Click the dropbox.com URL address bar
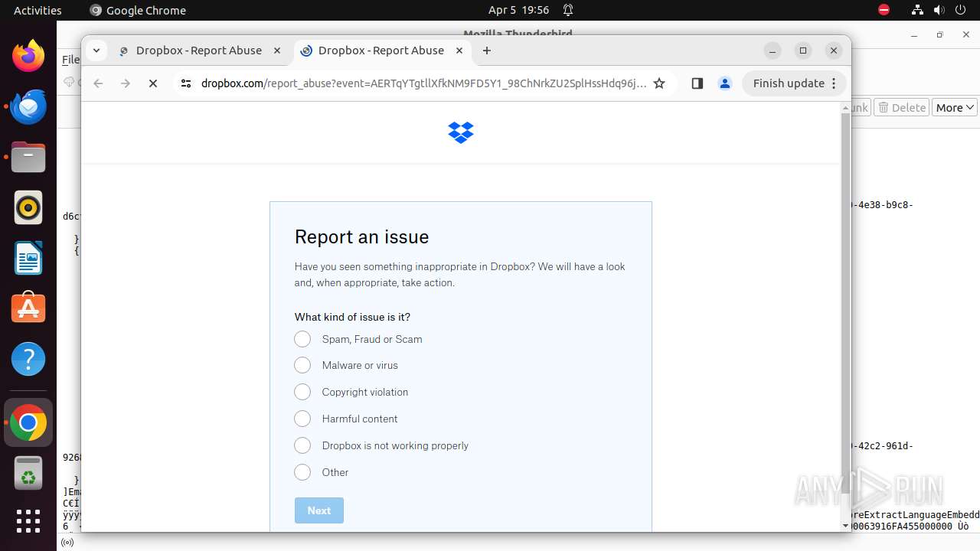Screen dimensions: 980x551 tap(423, 83)
